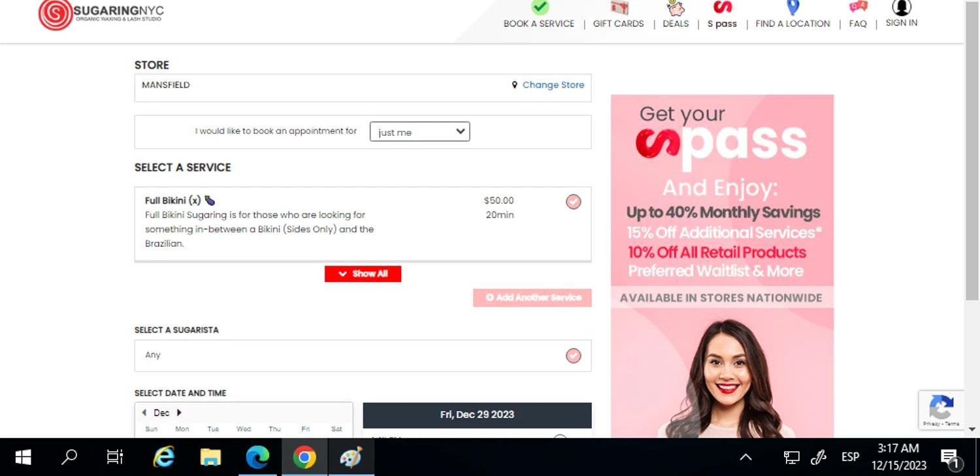Toggle the Full Bikini service checkmark
This screenshot has height=476, width=980.
click(x=574, y=202)
